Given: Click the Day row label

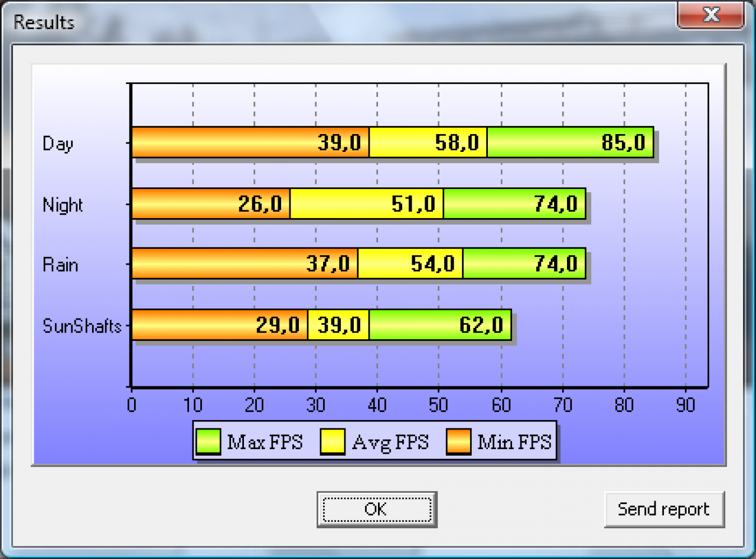Looking at the screenshot, I should point(58,144).
